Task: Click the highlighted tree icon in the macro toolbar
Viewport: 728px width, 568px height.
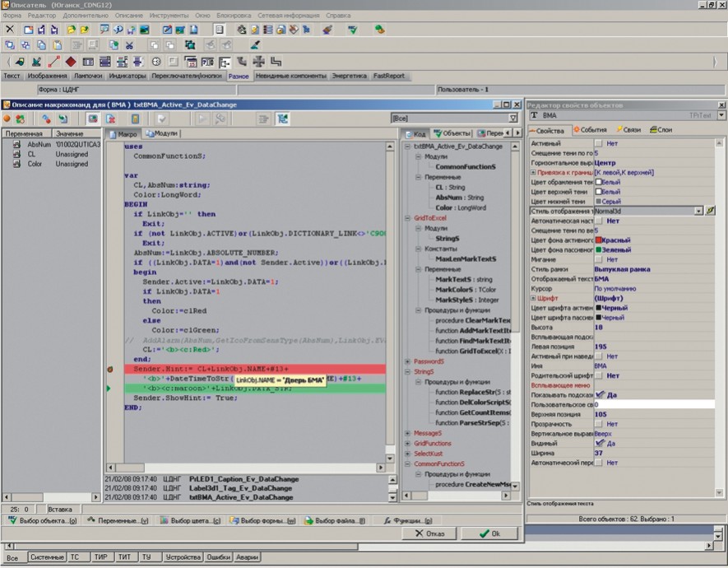Action: (x=283, y=119)
